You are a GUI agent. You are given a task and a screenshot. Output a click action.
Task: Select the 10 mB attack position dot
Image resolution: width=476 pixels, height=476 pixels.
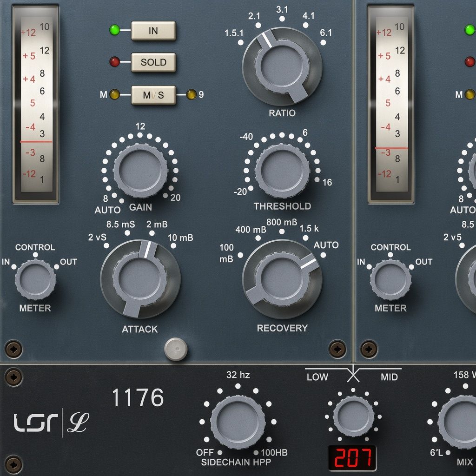click(173, 245)
